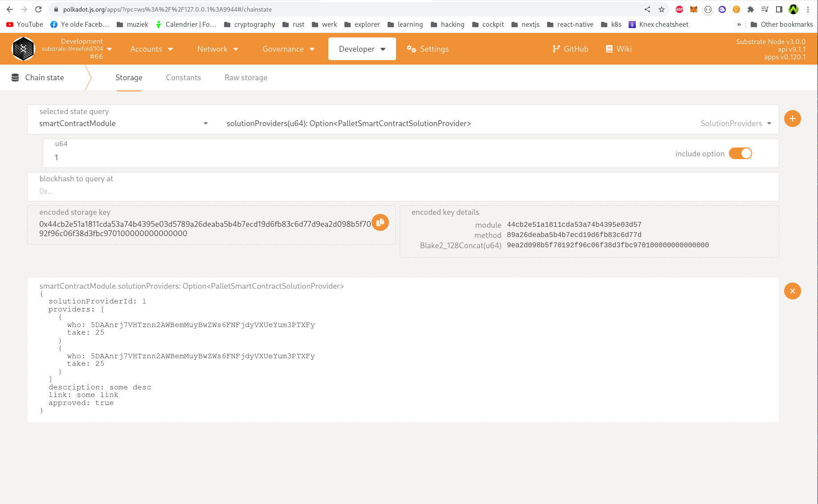Remove the solutionProviders query result
The width and height of the screenshot is (818, 504).
pos(792,291)
